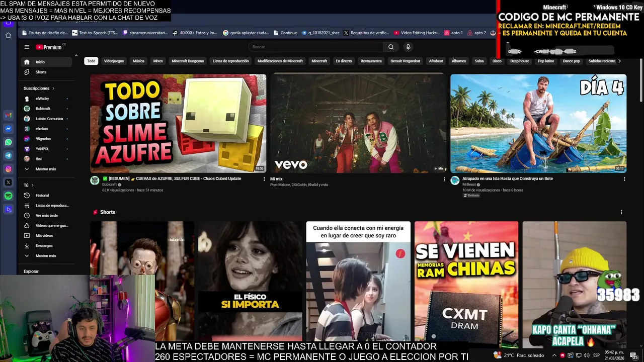This screenshot has height=362, width=644.
Task: Click the Buscar search field
Action: point(316,47)
